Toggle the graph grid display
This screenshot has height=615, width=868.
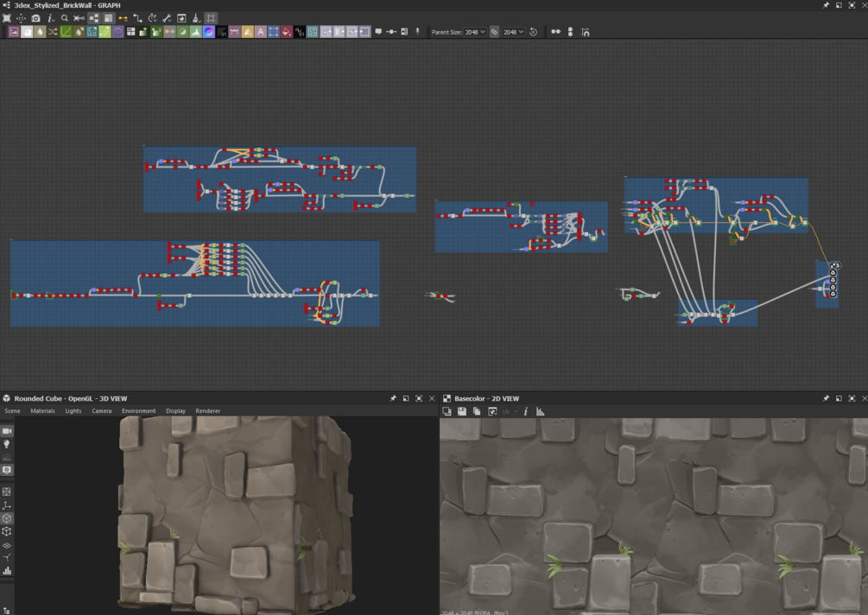(211, 18)
